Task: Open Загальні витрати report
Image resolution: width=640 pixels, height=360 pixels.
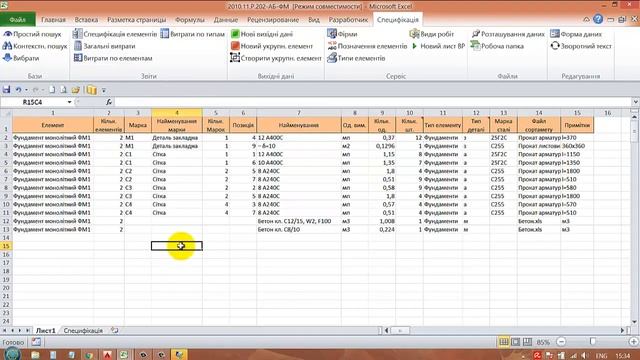Action: click(104, 46)
